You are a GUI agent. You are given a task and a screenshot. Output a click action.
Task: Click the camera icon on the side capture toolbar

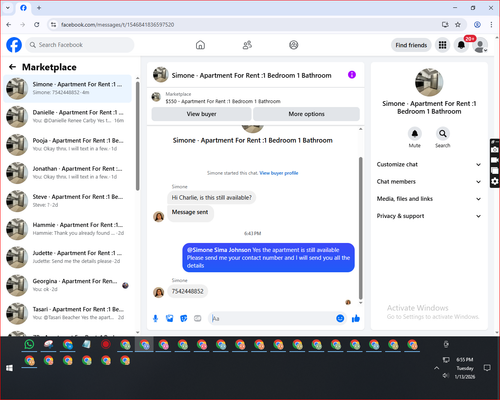(x=495, y=150)
